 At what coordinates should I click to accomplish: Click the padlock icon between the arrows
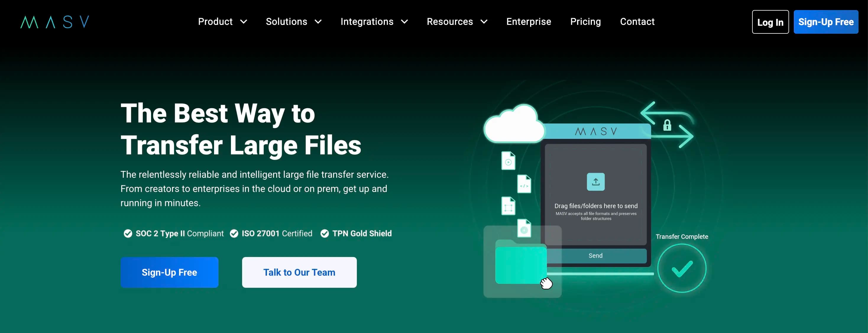(x=667, y=125)
